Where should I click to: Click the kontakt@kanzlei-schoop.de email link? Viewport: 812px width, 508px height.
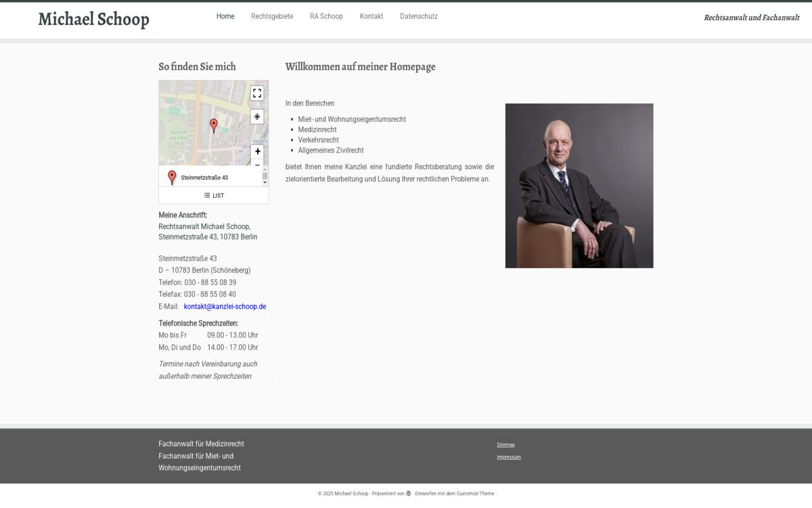pos(225,307)
